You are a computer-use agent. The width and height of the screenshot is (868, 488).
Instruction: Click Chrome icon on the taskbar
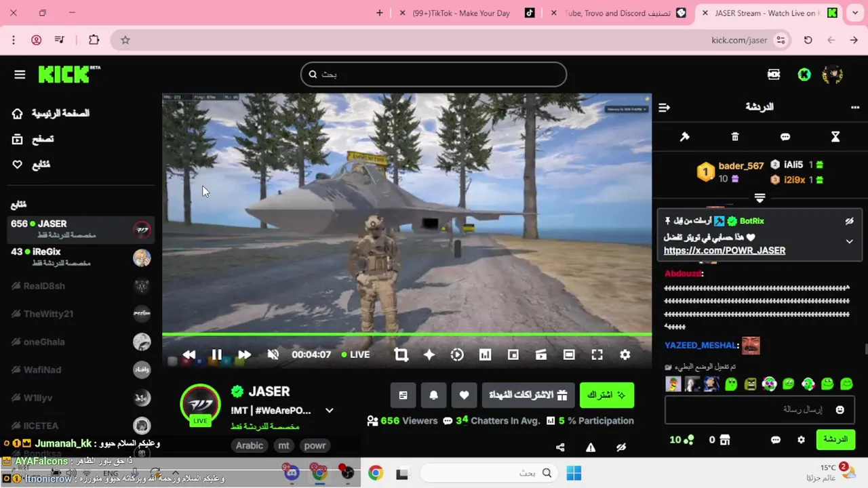click(376, 473)
